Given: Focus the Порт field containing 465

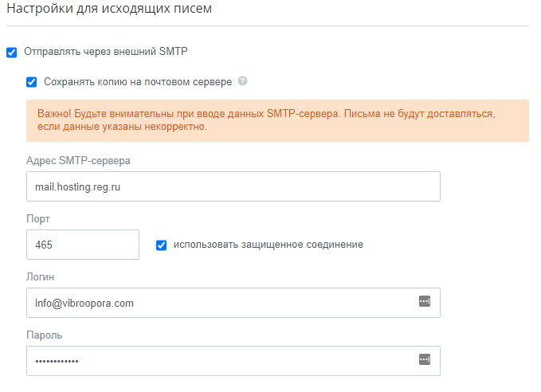Looking at the screenshot, I should [83, 245].
